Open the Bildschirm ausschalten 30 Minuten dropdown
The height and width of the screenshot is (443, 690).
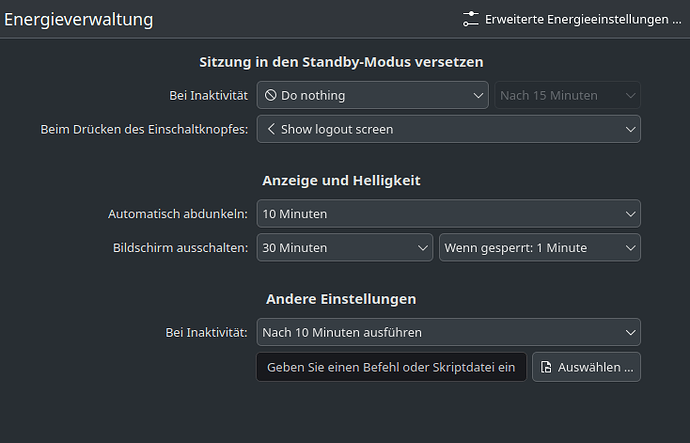click(345, 248)
